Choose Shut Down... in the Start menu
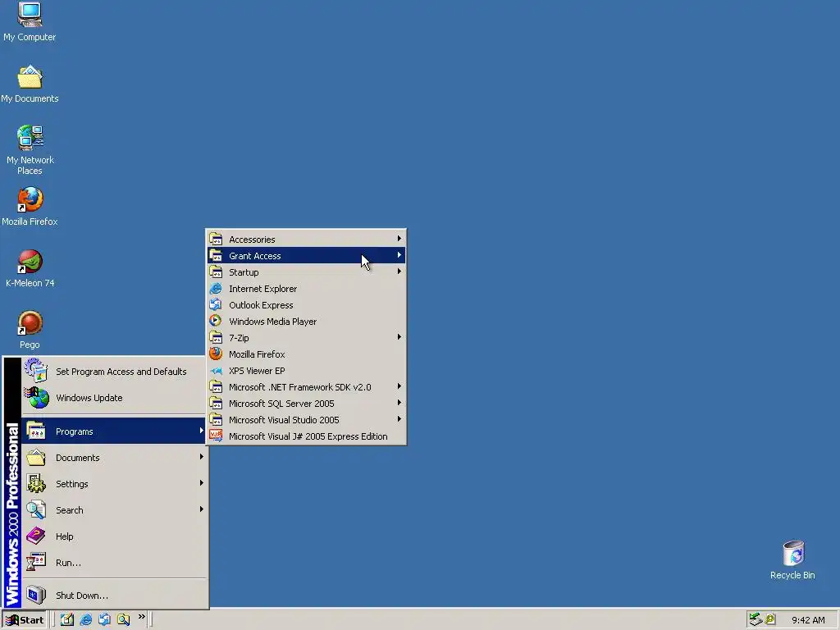Viewport: 840px width, 630px height. coord(113,596)
